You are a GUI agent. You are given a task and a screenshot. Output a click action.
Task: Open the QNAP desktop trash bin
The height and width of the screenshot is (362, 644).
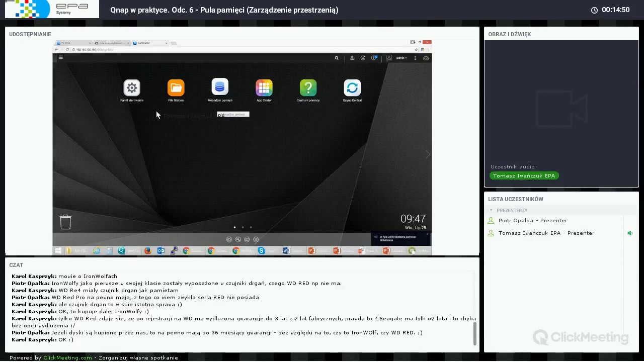65,222
